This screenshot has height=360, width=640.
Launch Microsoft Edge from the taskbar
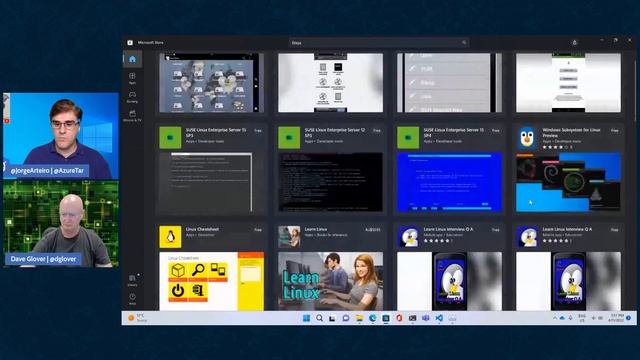(373, 318)
